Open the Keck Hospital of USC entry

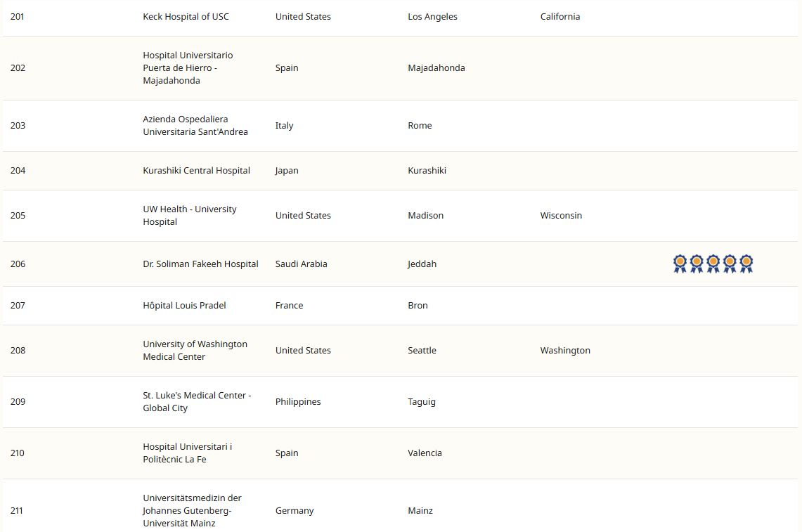click(x=186, y=17)
